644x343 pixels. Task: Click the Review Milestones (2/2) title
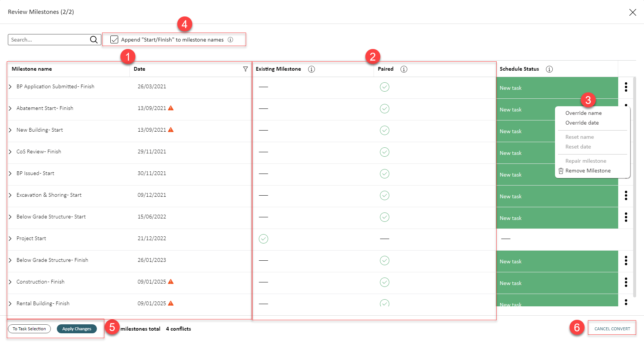point(41,12)
